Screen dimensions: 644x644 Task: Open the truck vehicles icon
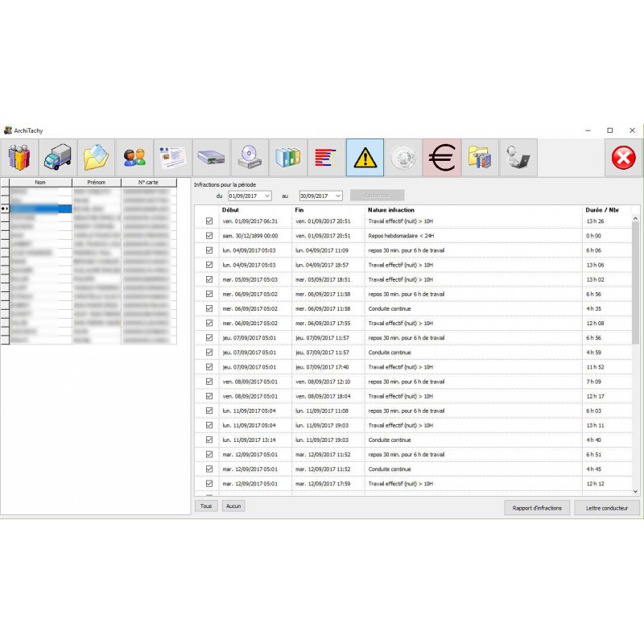click(x=56, y=157)
